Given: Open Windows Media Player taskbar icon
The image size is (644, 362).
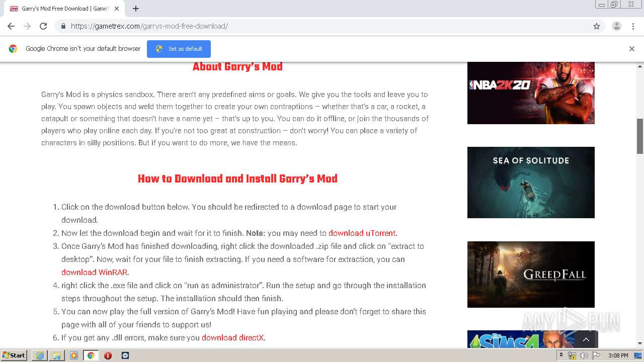Looking at the screenshot, I should 74,355.
